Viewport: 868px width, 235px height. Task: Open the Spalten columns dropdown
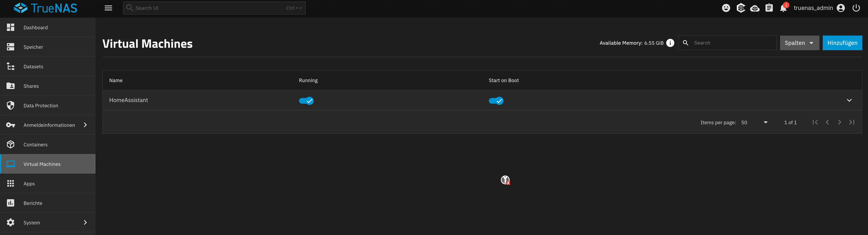point(799,43)
